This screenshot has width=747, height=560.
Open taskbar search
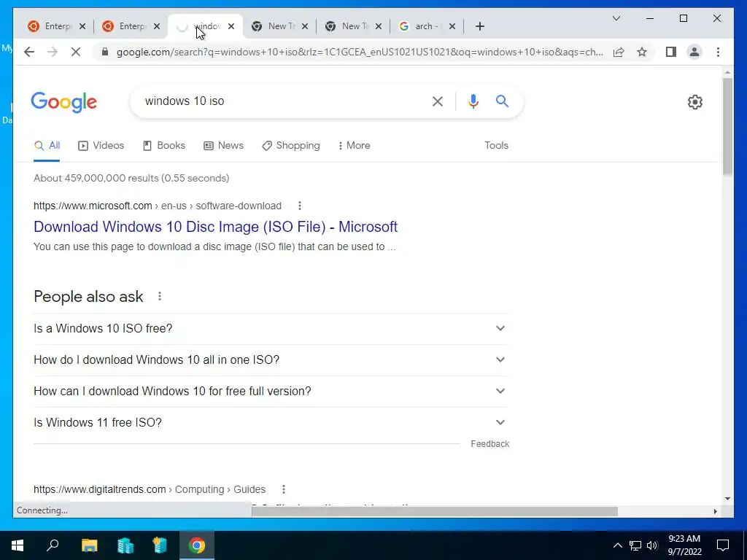(53, 545)
